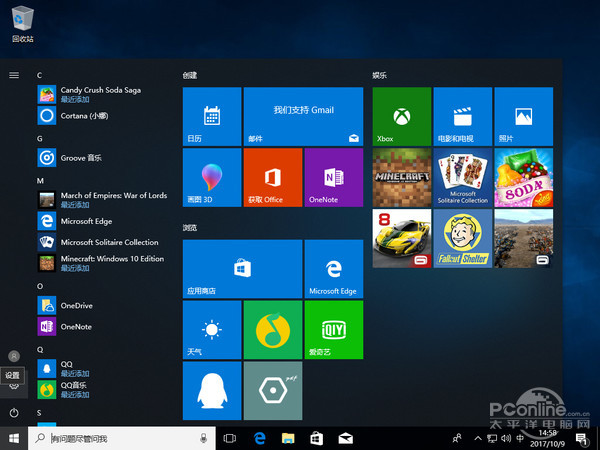Jump to letter M group header
The image size is (600, 450).
[x=40, y=181]
